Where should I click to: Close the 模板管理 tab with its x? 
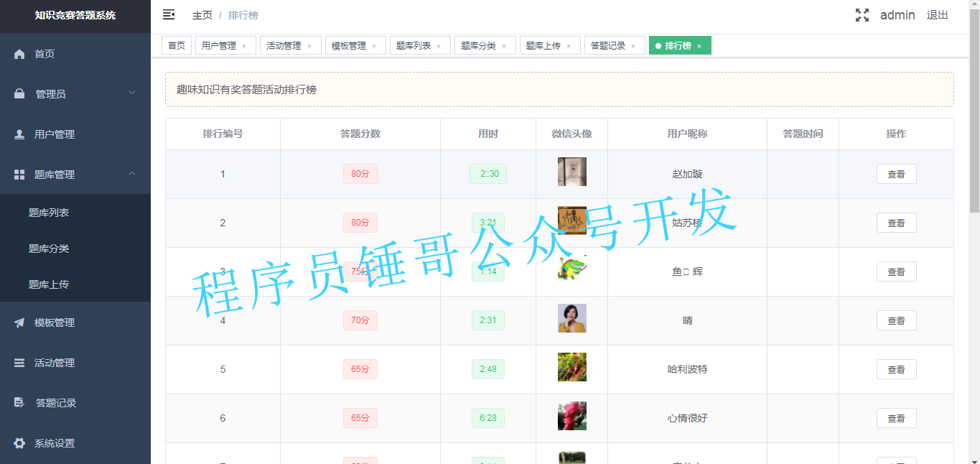coord(374,46)
